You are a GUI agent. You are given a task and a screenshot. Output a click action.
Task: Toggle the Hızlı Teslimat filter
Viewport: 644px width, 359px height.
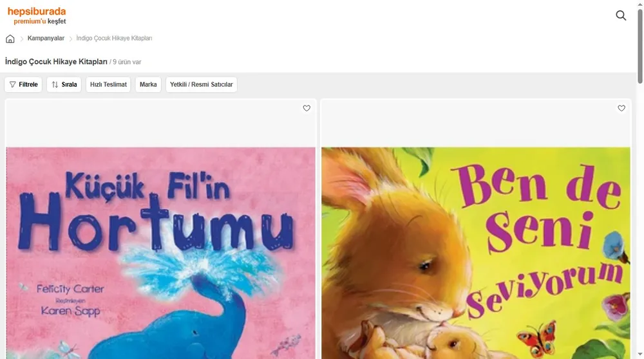click(x=108, y=84)
